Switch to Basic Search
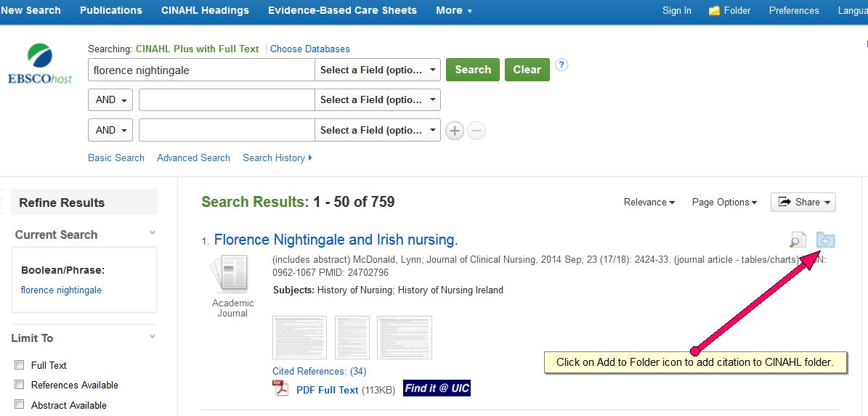868x416 pixels. (x=116, y=158)
